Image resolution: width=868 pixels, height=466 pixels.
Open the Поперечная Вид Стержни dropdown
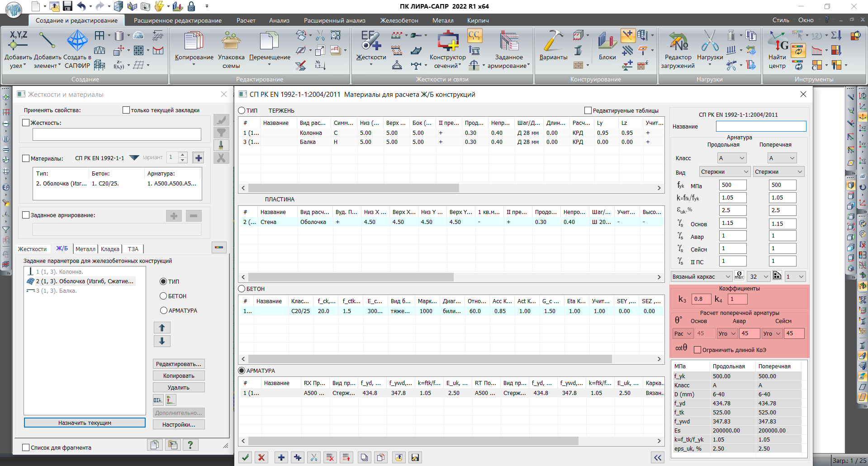[778, 171]
